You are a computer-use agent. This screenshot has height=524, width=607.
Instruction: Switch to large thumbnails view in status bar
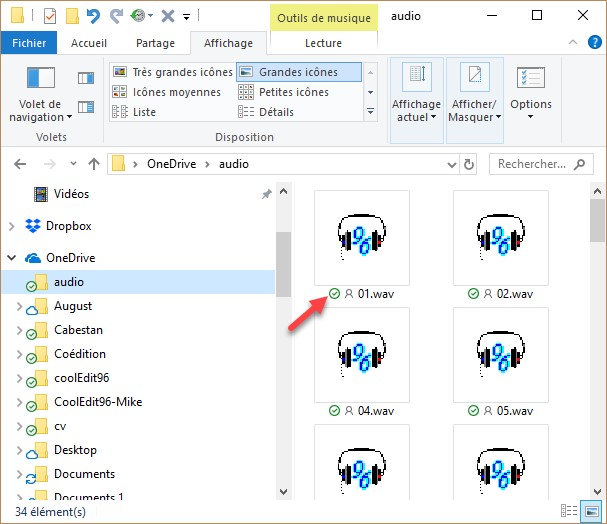[x=592, y=512]
